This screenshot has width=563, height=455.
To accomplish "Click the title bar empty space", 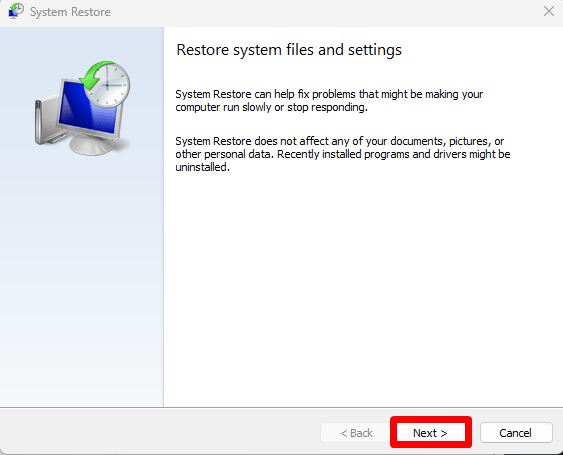I will click(x=323, y=12).
